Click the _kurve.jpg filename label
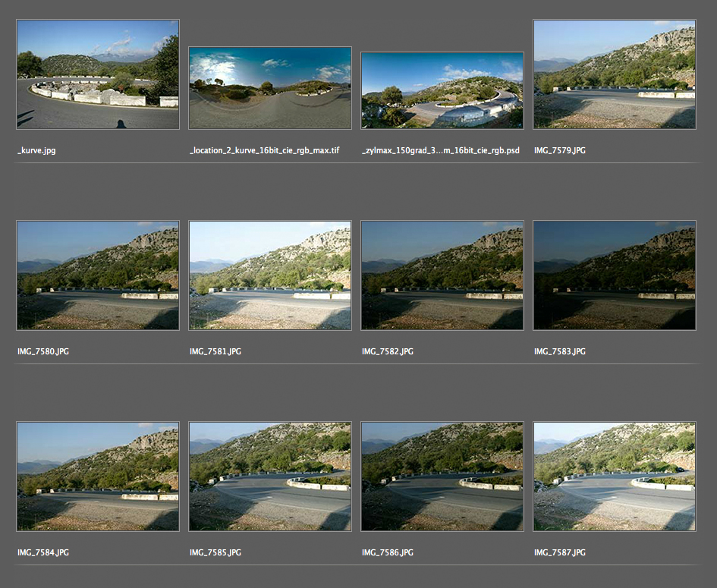 click(x=36, y=150)
